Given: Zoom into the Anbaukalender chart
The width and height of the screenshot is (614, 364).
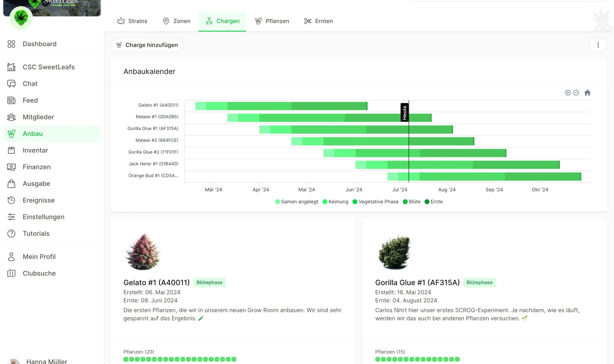Looking at the screenshot, I should [x=568, y=93].
